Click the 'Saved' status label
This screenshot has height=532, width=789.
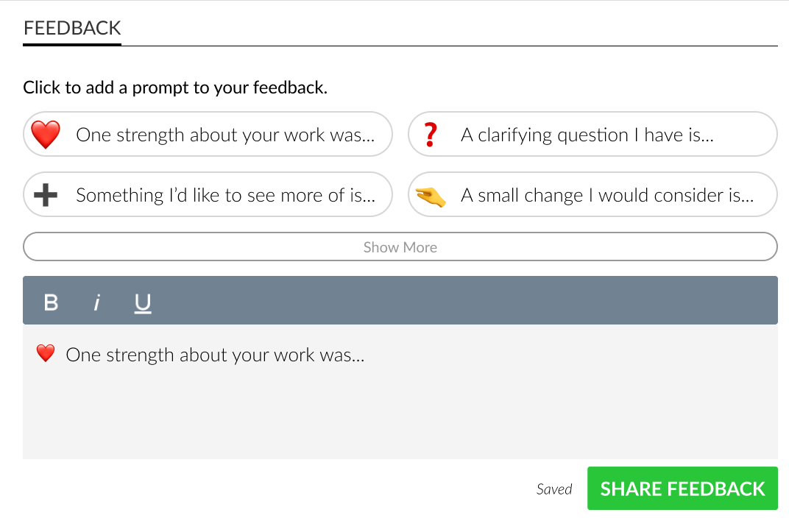point(554,489)
